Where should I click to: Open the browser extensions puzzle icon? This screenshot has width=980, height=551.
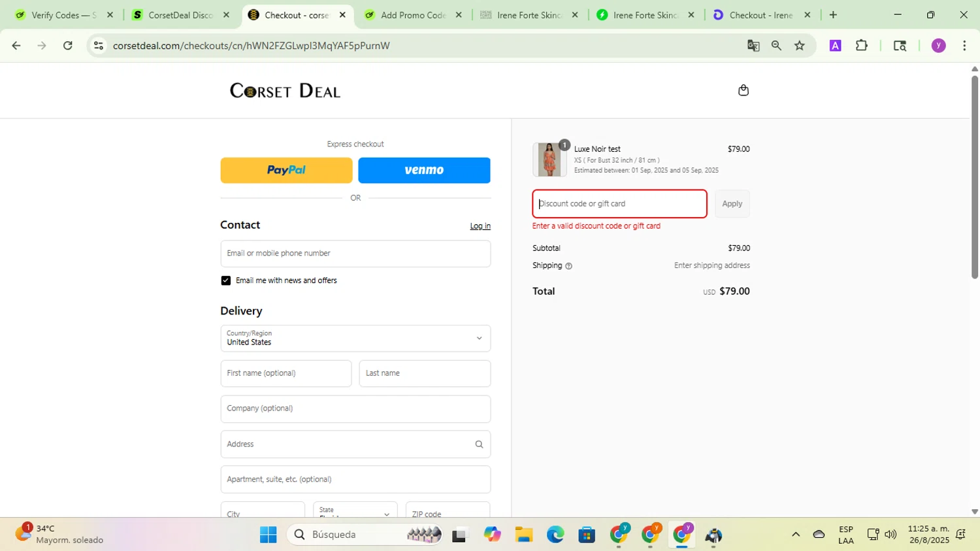pyautogui.click(x=862, y=46)
